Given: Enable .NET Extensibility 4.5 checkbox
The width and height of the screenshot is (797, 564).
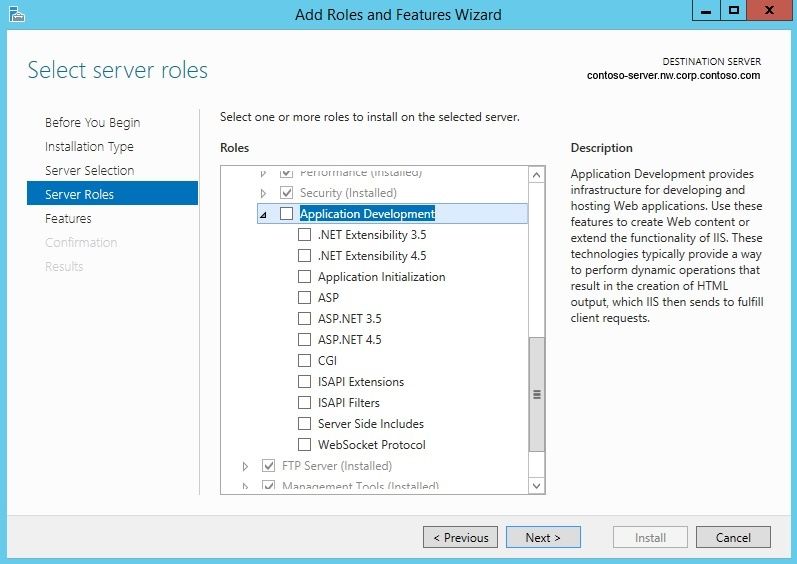Looking at the screenshot, I should [304, 255].
